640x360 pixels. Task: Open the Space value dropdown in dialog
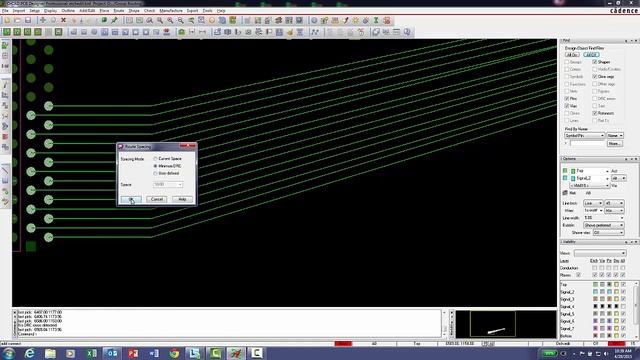point(168,184)
